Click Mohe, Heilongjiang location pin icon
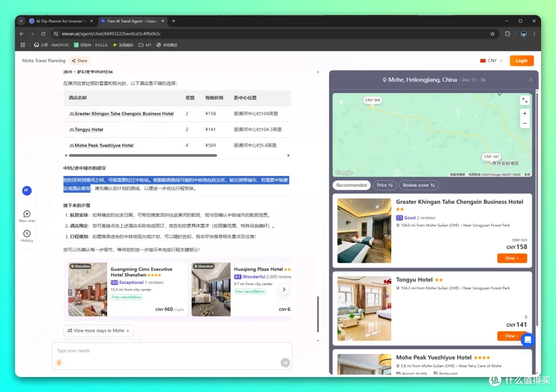Image resolution: width=556 pixels, height=392 pixels. (x=385, y=80)
